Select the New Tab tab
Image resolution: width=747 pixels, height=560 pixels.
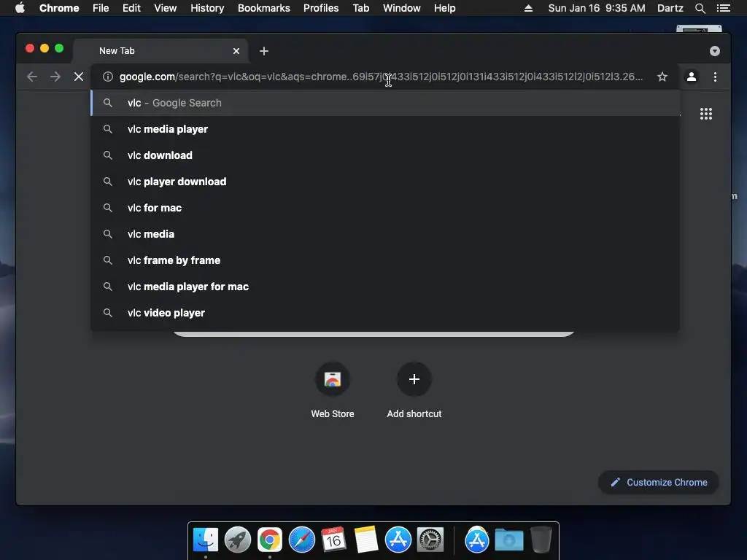point(160,51)
